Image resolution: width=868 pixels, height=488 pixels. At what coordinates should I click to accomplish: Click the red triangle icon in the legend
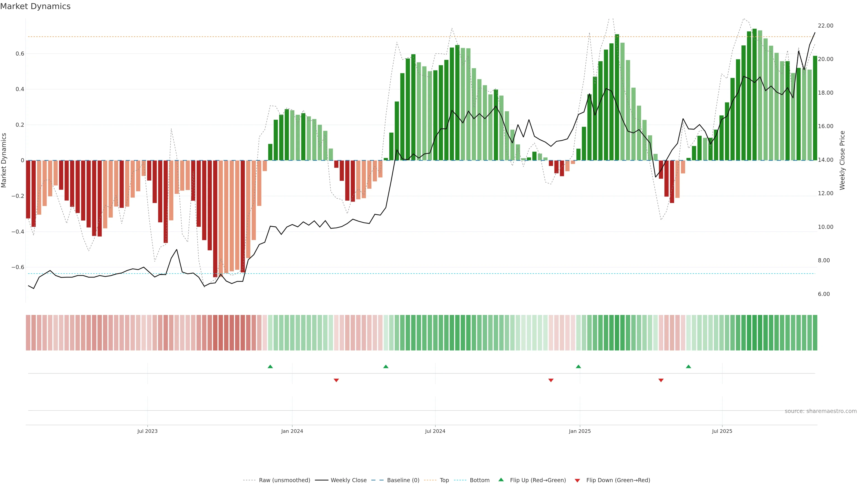(577, 481)
